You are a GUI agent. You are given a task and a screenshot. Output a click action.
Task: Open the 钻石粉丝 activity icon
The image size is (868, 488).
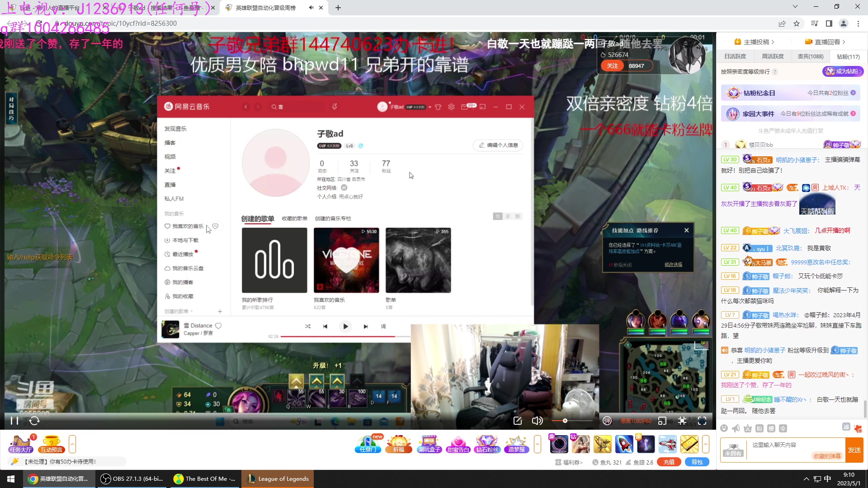(x=487, y=444)
